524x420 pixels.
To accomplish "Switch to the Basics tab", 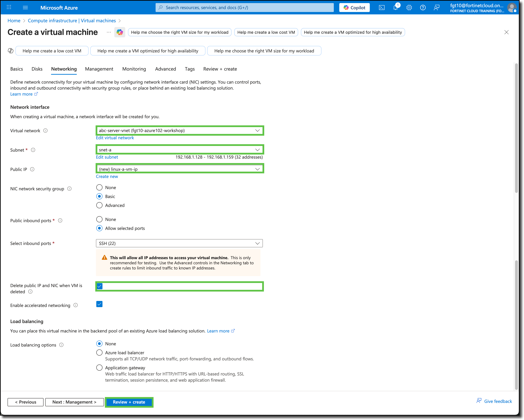I will click(x=16, y=69).
